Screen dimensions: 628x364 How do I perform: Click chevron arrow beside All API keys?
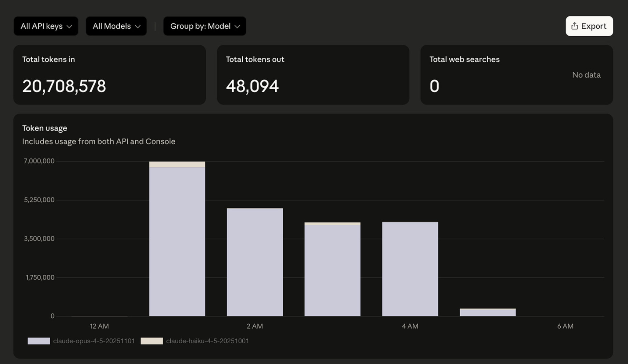70,27
